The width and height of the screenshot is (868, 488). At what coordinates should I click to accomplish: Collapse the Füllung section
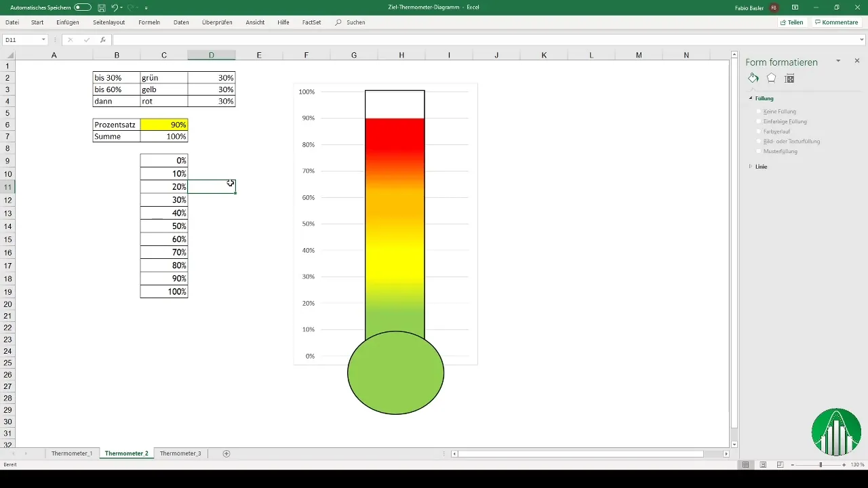click(751, 98)
